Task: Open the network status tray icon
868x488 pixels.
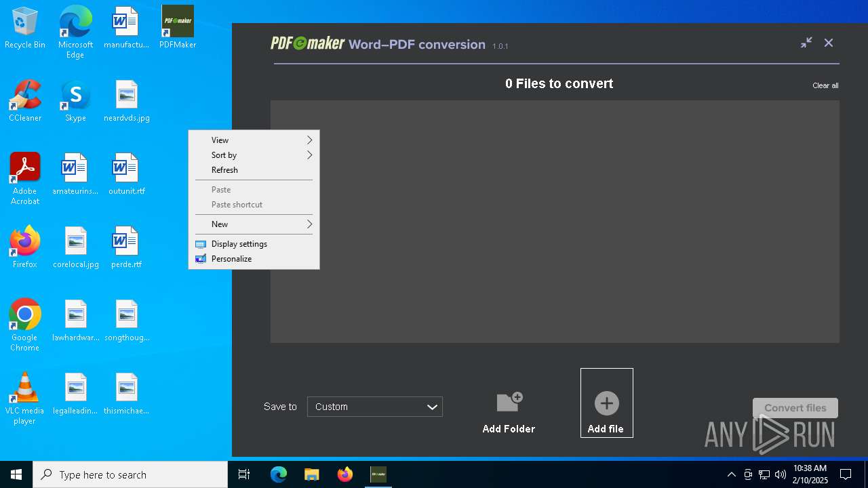Action: click(764, 474)
